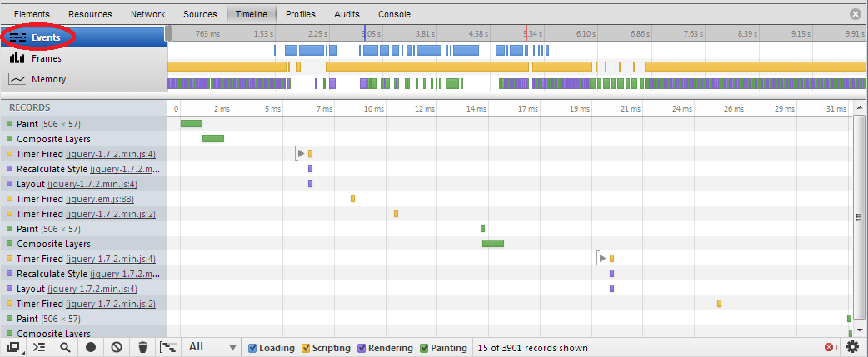Click the dock/undock DevTools icon
The width and height of the screenshot is (868, 357).
point(13,348)
